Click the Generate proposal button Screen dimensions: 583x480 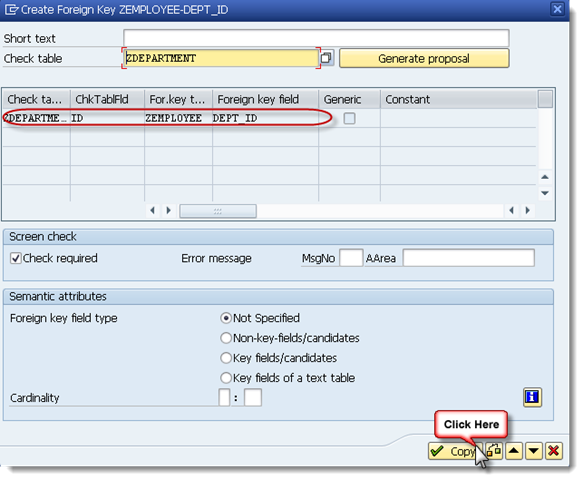(424, 58)
